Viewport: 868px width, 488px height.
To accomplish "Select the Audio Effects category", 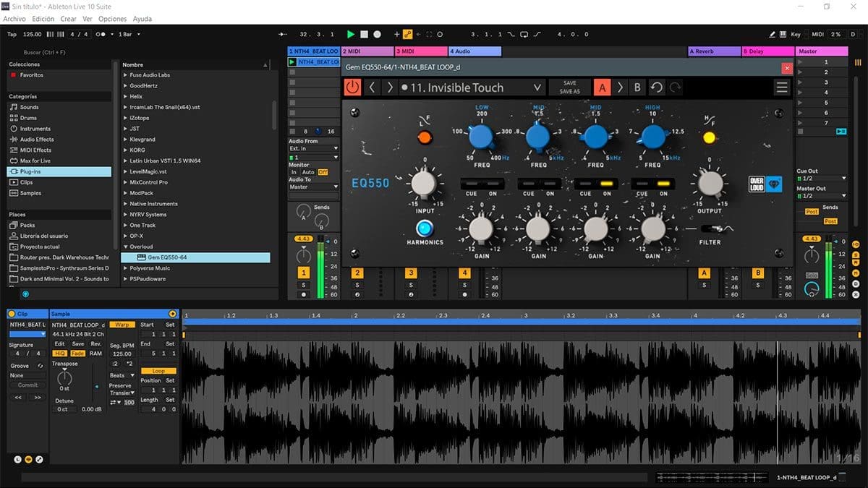I will click(x=59, y=140).
